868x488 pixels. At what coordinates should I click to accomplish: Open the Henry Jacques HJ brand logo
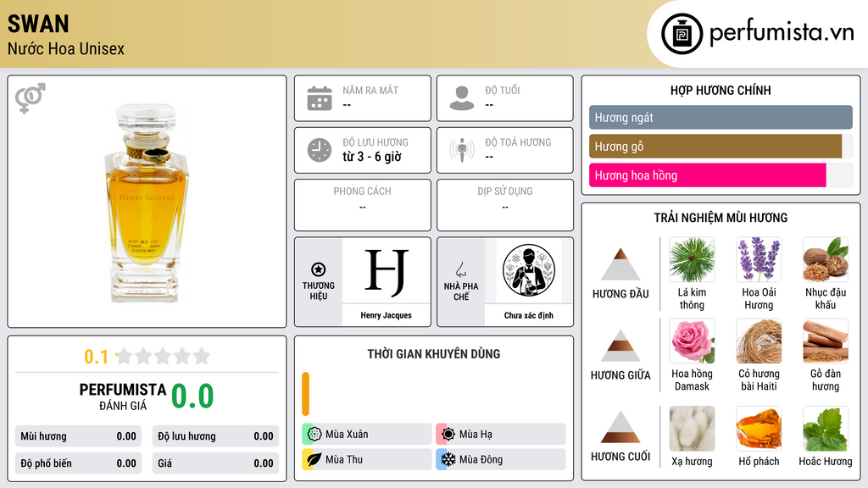(x=387, y=271)
